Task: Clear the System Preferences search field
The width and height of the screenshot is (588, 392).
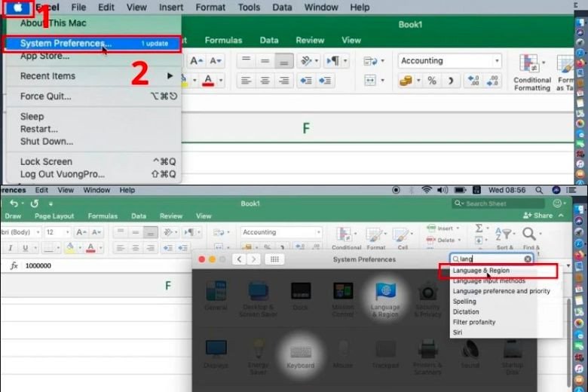Action: pyautogui.click(x=528, y=259)
